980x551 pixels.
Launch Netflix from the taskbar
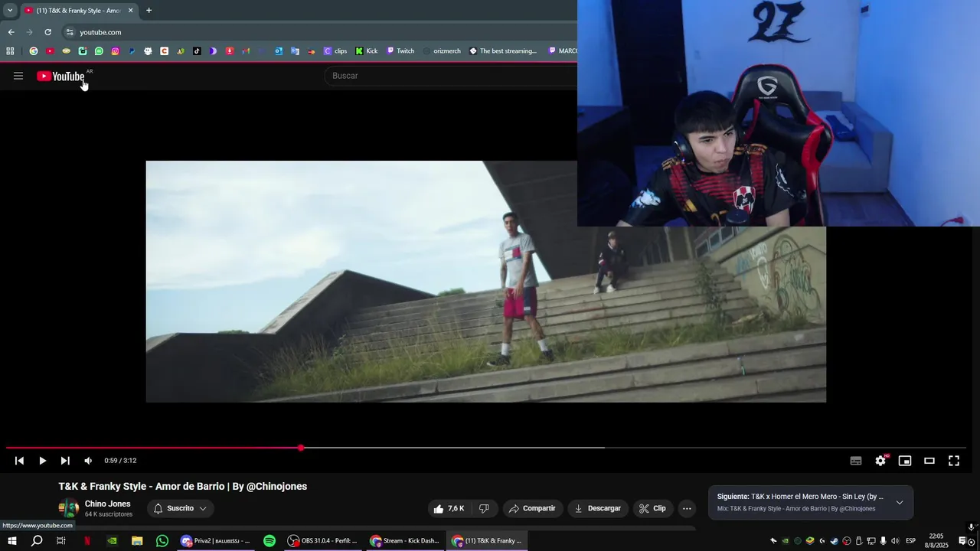point(87,541)
